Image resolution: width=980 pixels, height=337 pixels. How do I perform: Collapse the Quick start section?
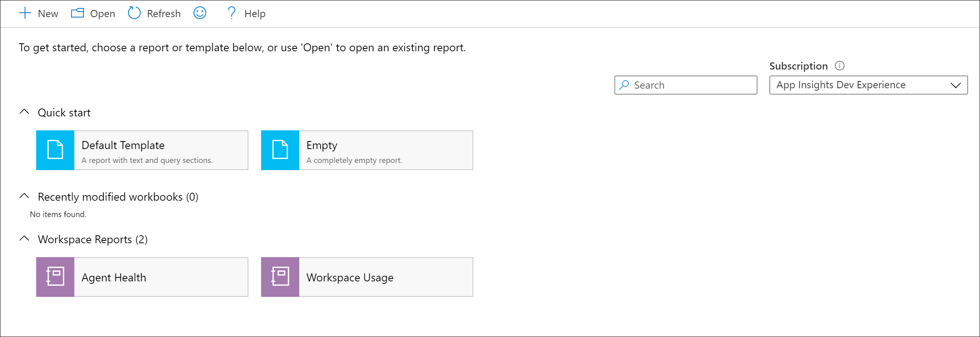[24, 112]
